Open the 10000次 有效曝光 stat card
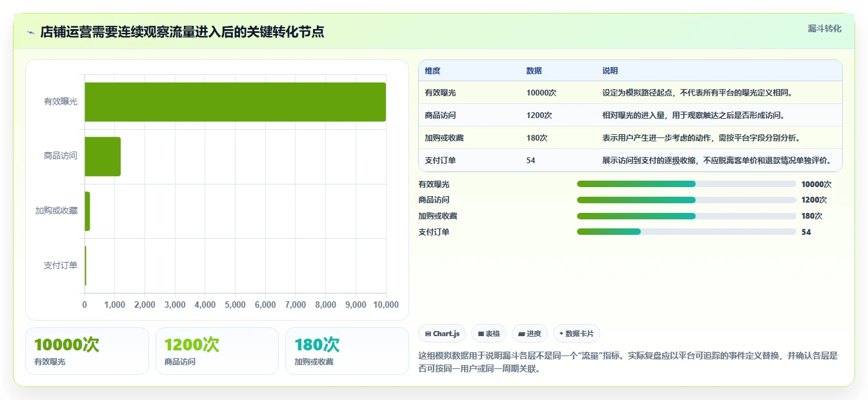The image size is (868, 400). (87, 351)
